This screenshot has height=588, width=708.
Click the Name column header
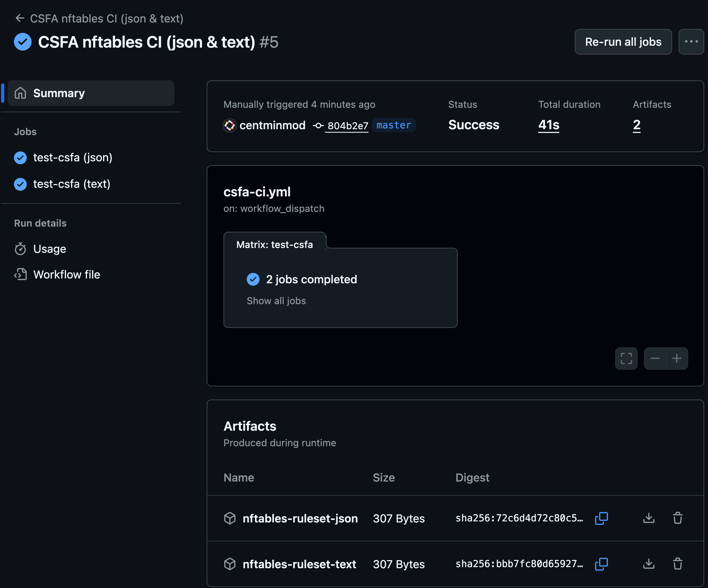(239, 478)
